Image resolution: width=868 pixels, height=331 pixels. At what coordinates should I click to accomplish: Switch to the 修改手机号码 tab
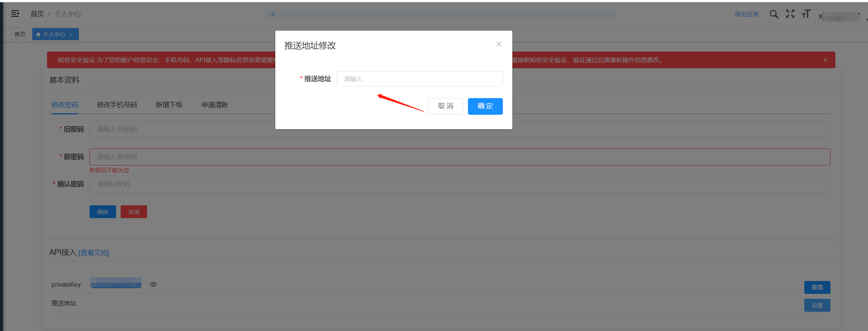(x=117, y=105)
